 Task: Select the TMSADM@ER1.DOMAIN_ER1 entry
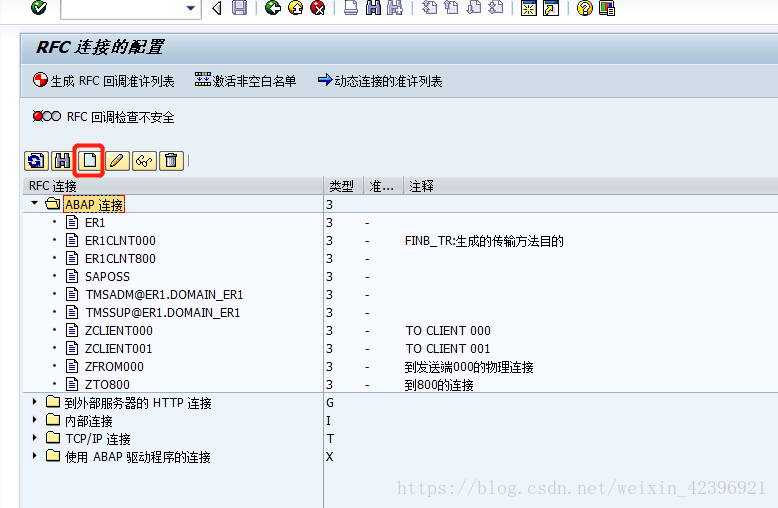(164, 295)
